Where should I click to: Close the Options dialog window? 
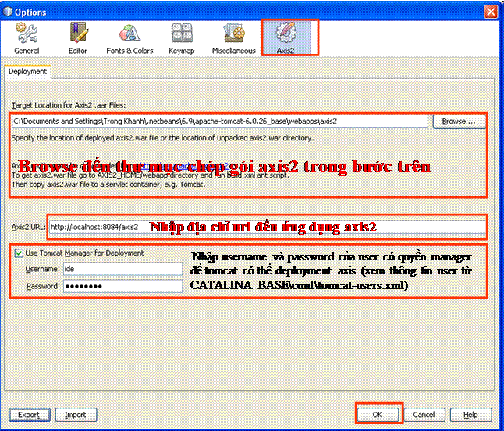[x=492, y=12]
